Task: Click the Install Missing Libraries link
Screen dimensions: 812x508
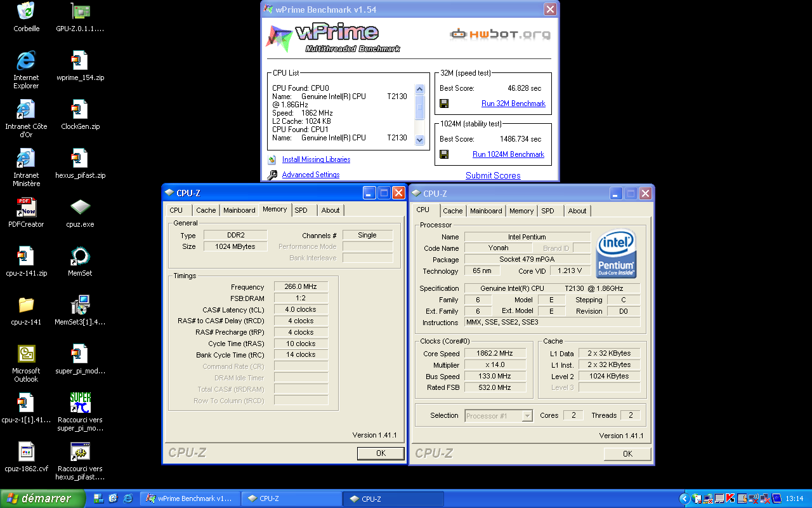Action: 316,159
